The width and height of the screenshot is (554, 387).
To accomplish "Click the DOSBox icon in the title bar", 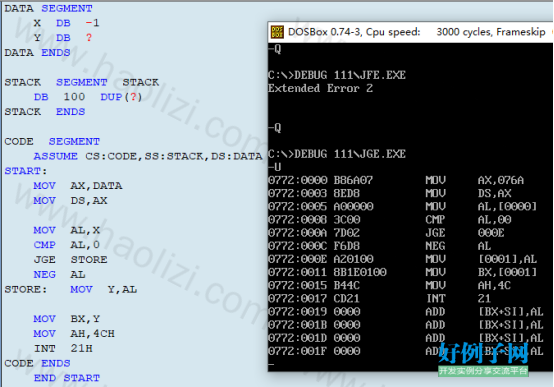I will pyautogui.click(x=277, y=32).
